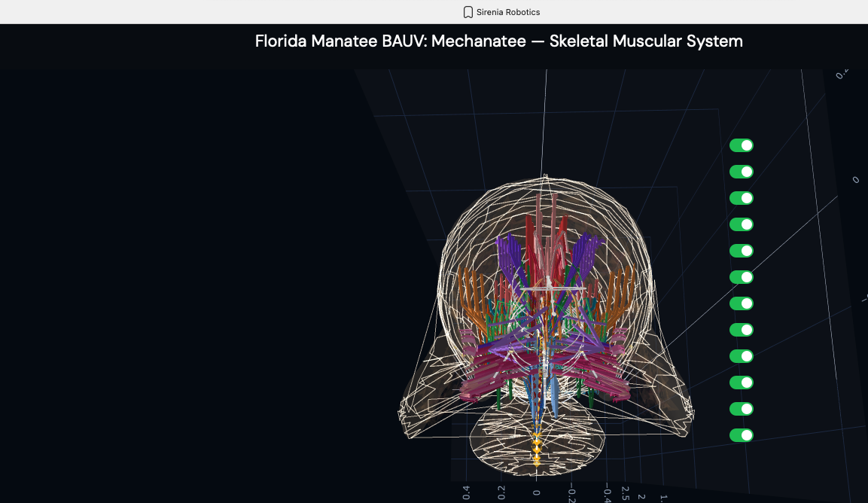868x503 pixels.
Task: Turn off the ninth toggle from the top
Action: [x=742, y=356]
